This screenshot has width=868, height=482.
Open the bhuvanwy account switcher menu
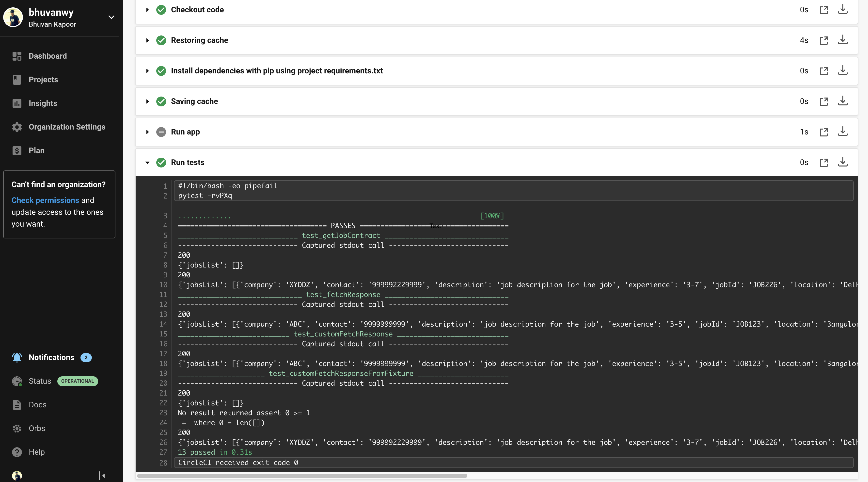(111, 17)
